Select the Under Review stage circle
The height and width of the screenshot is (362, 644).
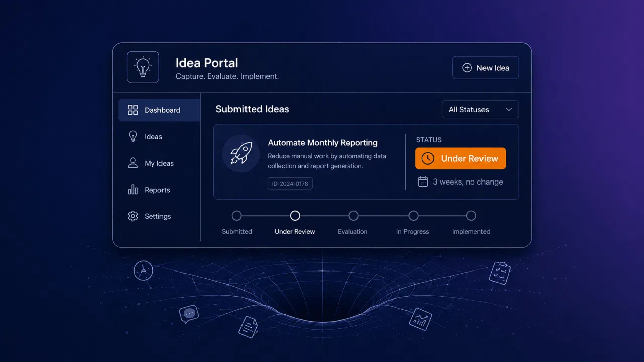pos(295,216)
